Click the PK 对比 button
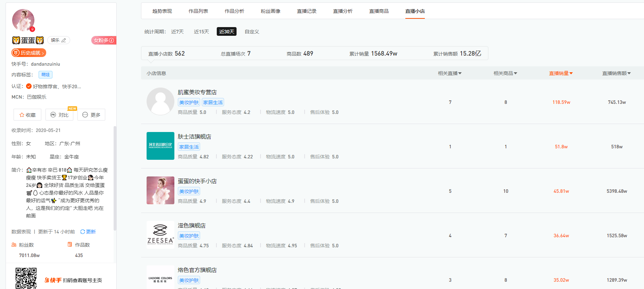The image size is (644, 289). [x=59, y=115]
